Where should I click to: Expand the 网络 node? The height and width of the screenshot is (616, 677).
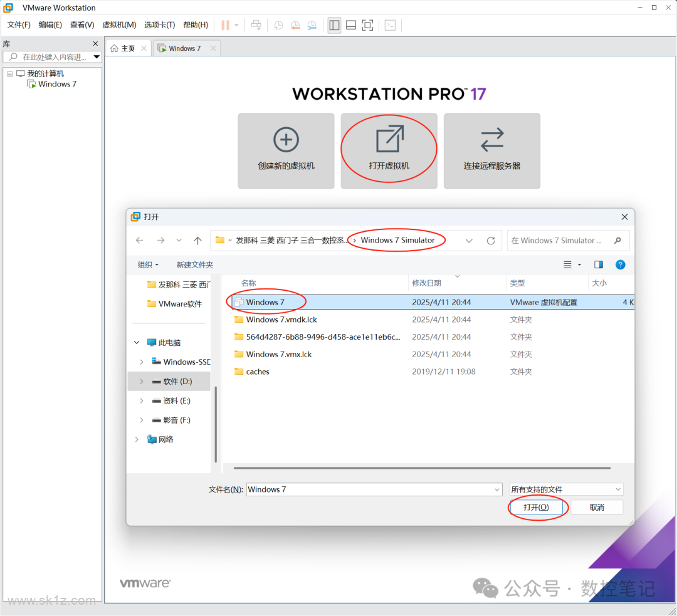(x=137, y=439)
